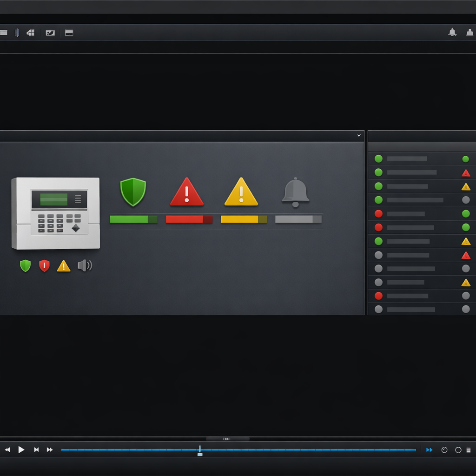Click small red shield below the keypad
Viewport: 476px width, 476px height.
pos(44,265)
